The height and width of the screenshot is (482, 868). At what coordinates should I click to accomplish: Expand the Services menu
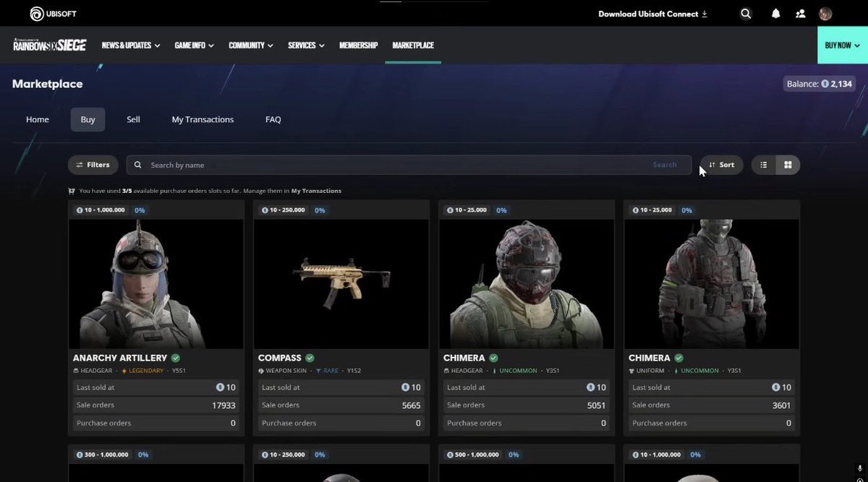click(306, 45)
